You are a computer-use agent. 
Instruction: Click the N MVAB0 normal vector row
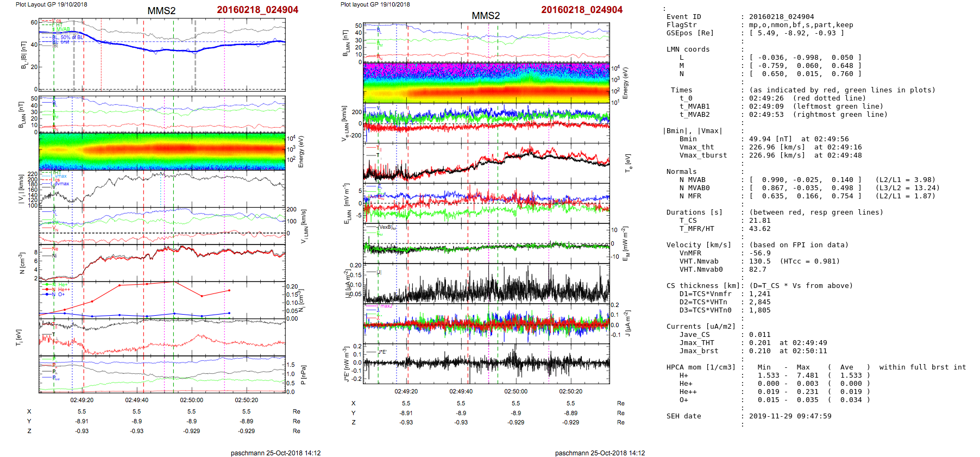pos(694,188)
